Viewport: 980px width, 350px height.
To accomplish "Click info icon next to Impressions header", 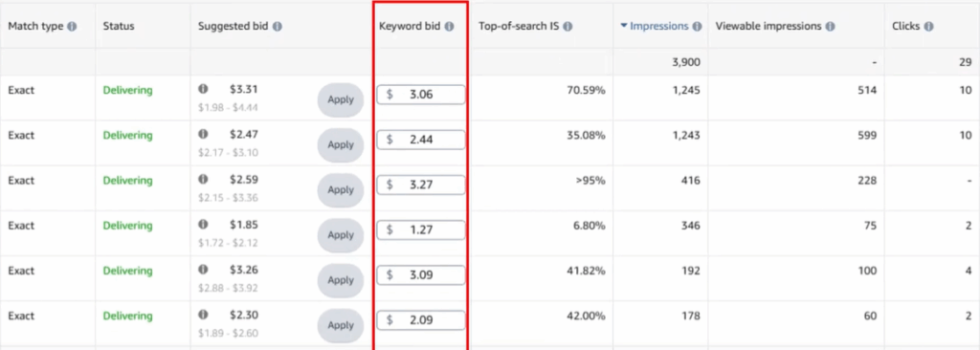I will coord(697,27).
